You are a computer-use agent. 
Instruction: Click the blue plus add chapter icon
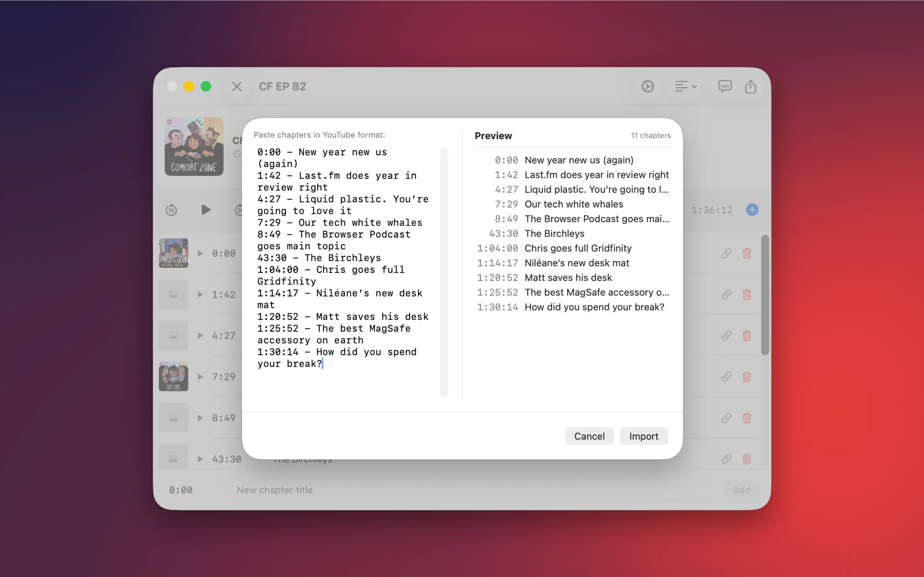point(752,210)
